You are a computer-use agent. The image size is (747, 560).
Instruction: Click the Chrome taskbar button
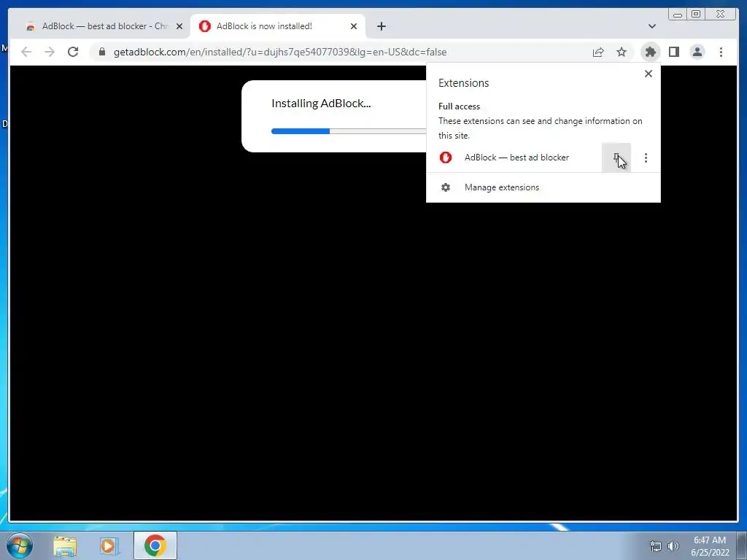click(155, 545)
